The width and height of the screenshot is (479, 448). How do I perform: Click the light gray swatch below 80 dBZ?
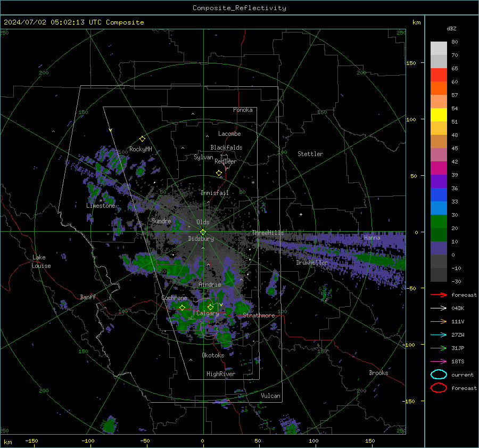click(x=439, y=48)
